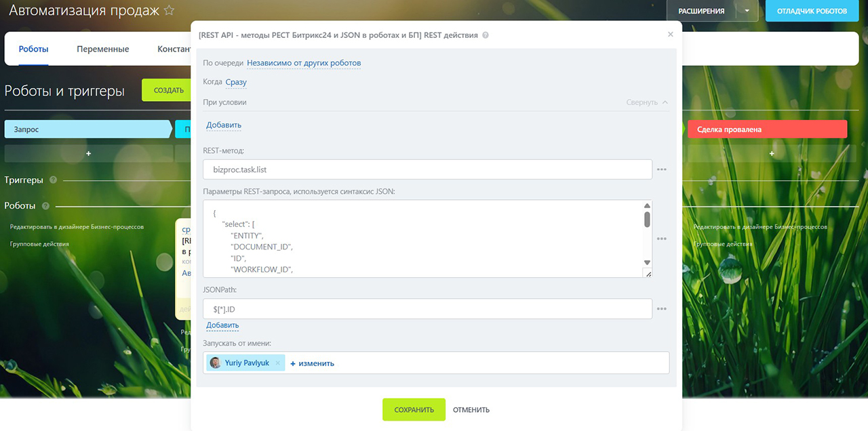Click the "ENTITY" line in JSON
Screen dimensions: 868x431
[247, 235]
